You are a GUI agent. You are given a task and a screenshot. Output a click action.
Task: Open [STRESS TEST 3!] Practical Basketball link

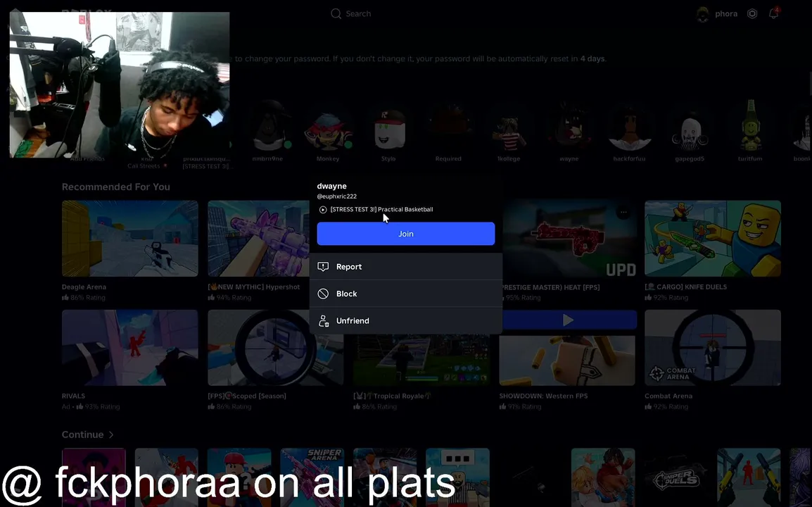(x=381, y=209)
